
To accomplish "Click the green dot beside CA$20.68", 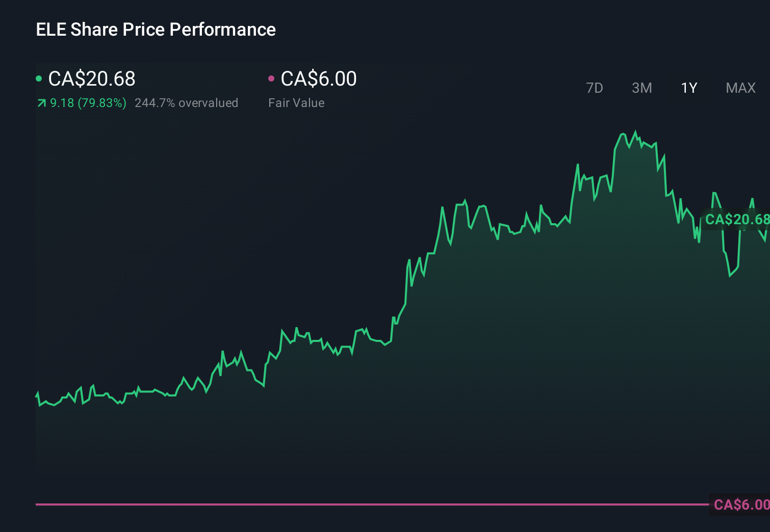I will tap(39, 78).
